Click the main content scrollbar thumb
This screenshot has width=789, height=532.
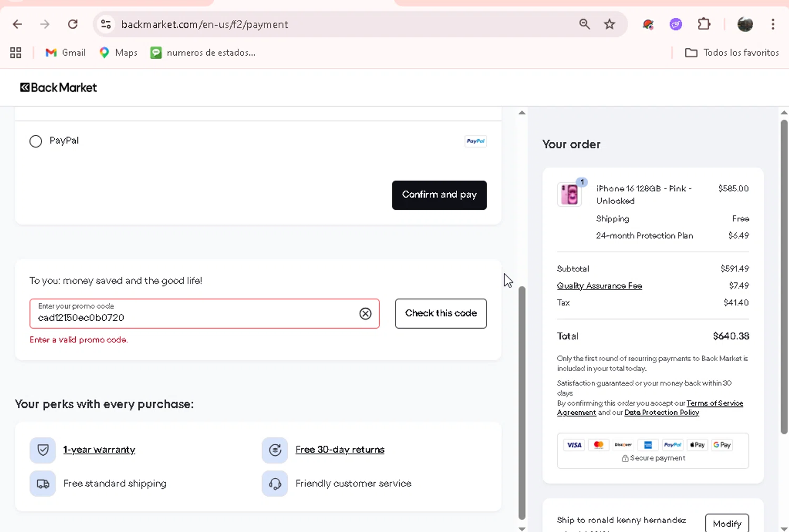(522, 403)
